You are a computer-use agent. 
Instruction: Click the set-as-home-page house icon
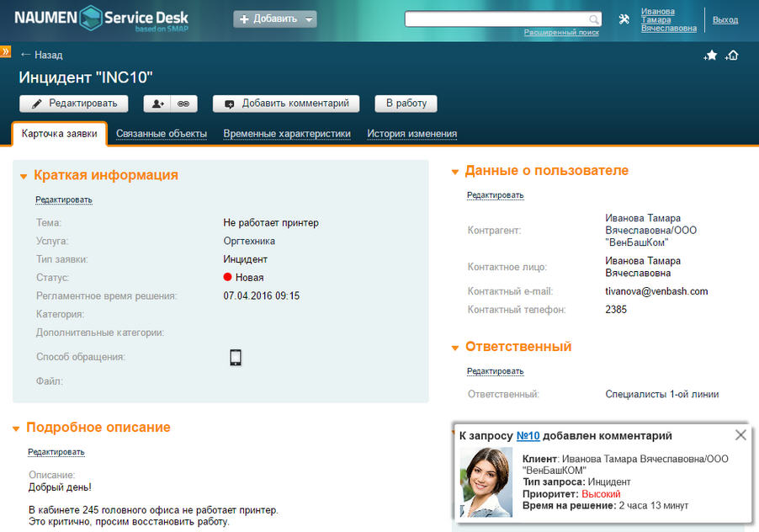coord(732,56)
